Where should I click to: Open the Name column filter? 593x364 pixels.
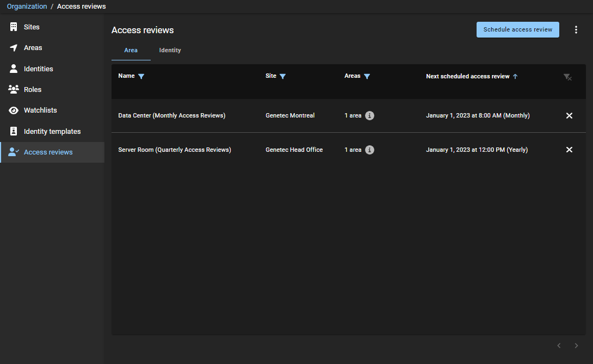point(141,77)
